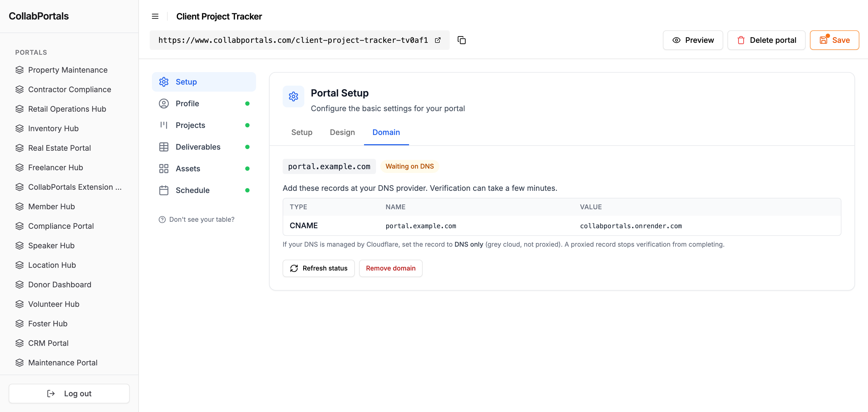The height and width of the screenshot is (412, 868).
Task: Switch to the Design tab
Action: pyautogui.click(x=342, y=132)
